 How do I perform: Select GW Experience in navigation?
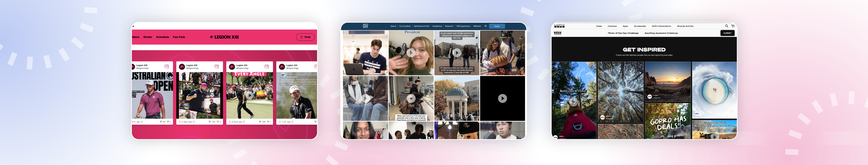coord(463,26)
